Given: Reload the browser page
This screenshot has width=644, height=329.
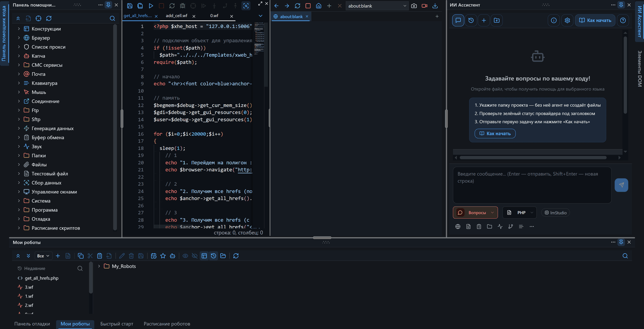Looking at the screenshot, I should click(x=297, y=6).
